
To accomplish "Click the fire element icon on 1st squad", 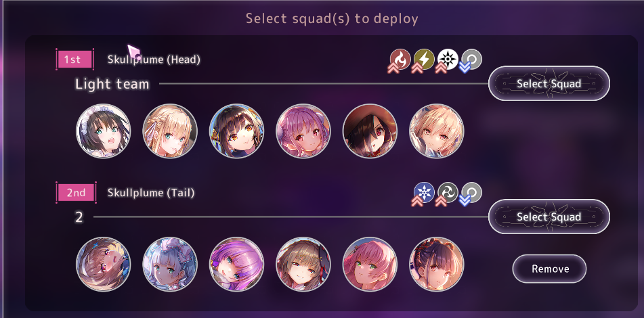I will [400, 59].
